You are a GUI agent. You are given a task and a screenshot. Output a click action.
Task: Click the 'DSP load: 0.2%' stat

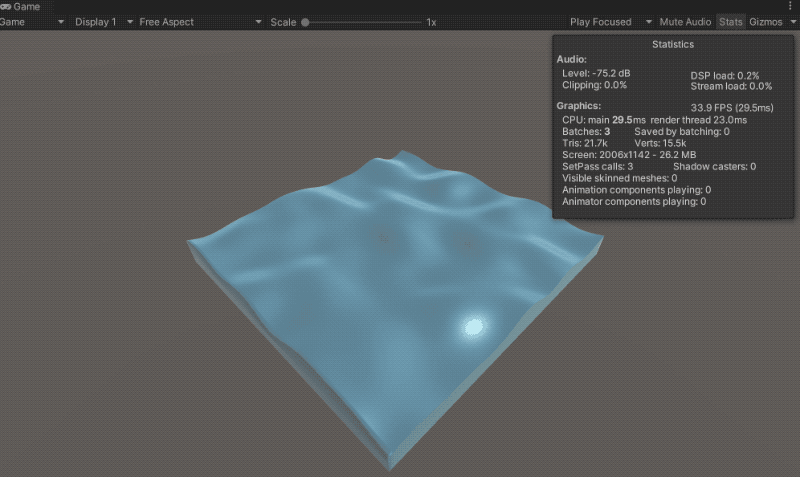(x=724, y=76)
